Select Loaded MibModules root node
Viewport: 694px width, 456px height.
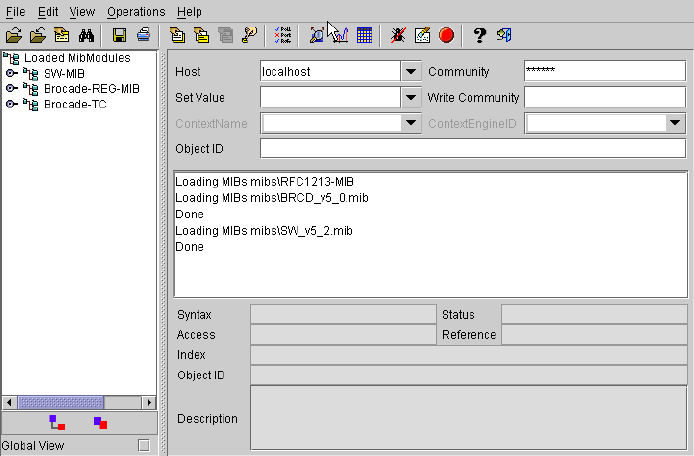click(x=76, y=58)
